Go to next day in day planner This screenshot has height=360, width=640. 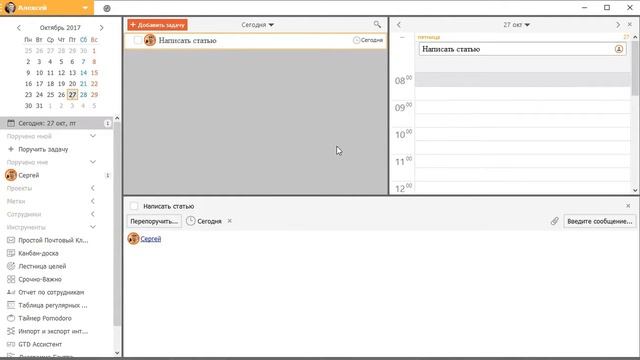point(618,25)
